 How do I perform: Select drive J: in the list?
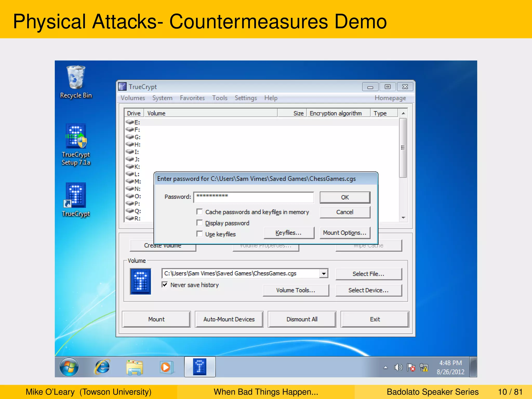point(261,159)
